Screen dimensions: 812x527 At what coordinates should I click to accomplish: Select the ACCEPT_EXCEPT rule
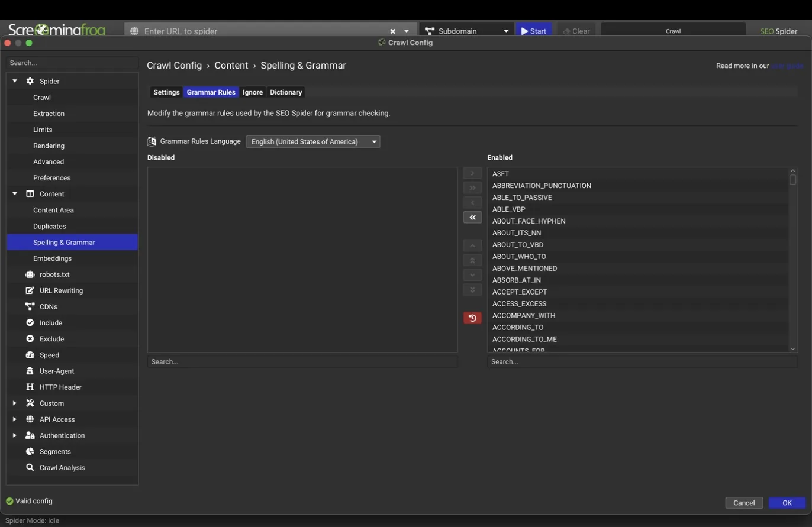638,292
